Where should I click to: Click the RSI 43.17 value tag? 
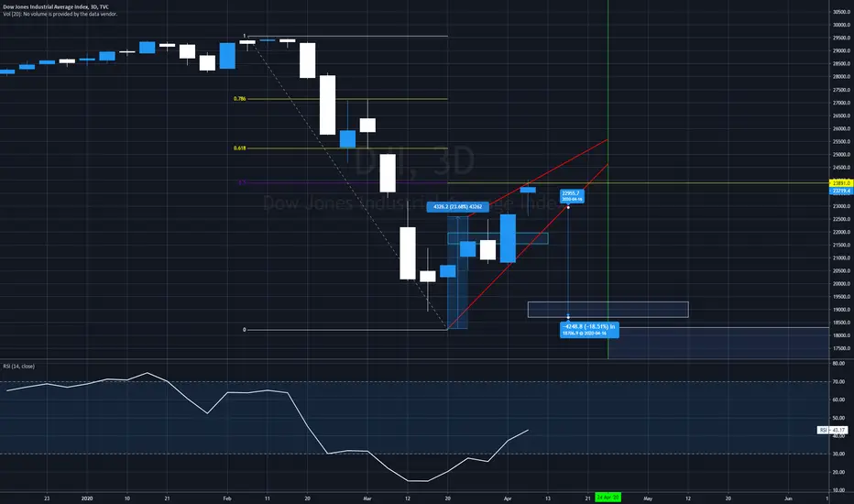[833, 431]
